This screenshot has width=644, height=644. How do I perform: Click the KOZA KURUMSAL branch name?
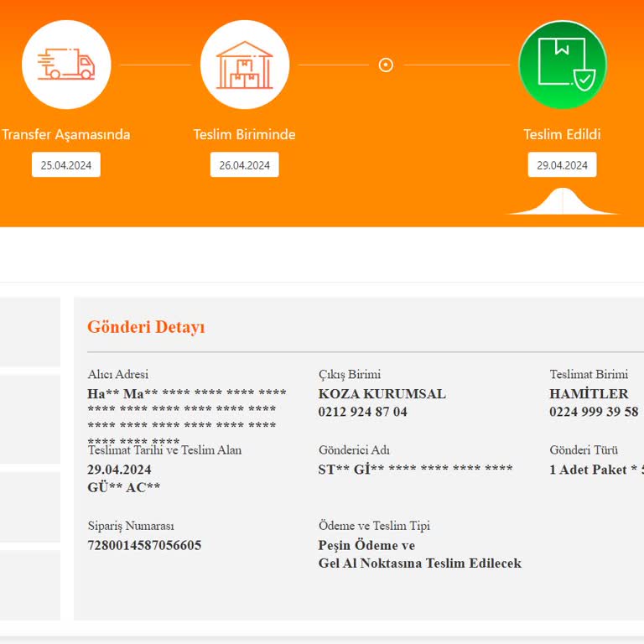(382, 393)
